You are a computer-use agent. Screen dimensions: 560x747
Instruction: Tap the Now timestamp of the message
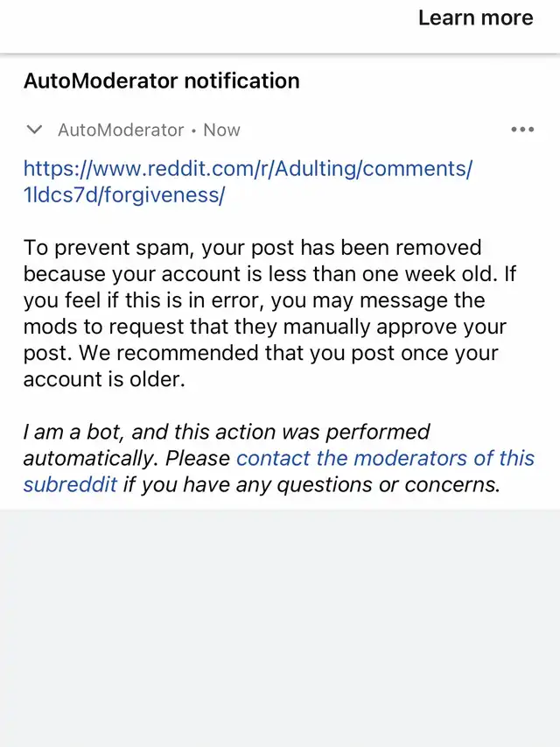pos(221,130)
